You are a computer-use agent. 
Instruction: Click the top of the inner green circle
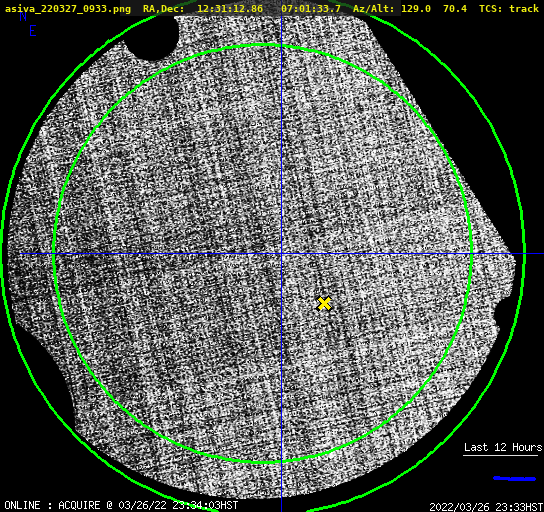[x=263, y=45]
